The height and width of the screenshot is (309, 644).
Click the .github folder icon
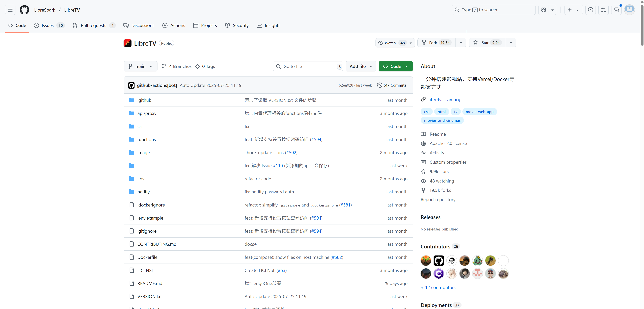[131, 100]
